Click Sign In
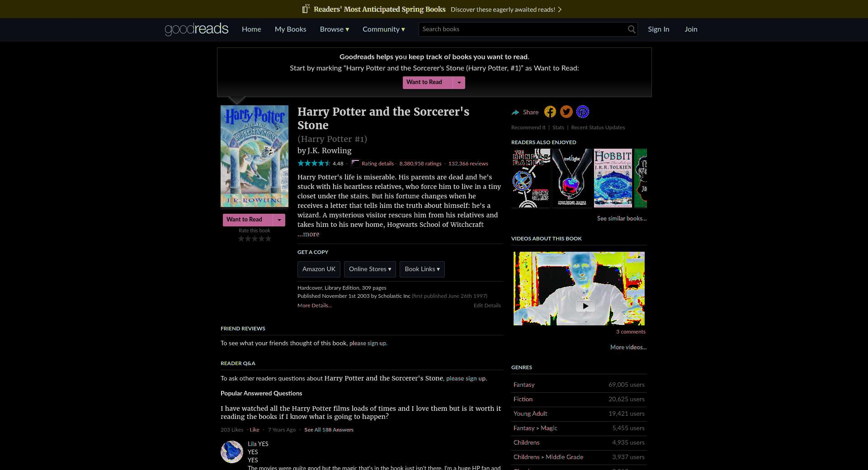This screenshot has width=868, height=470. click(658, 29)
